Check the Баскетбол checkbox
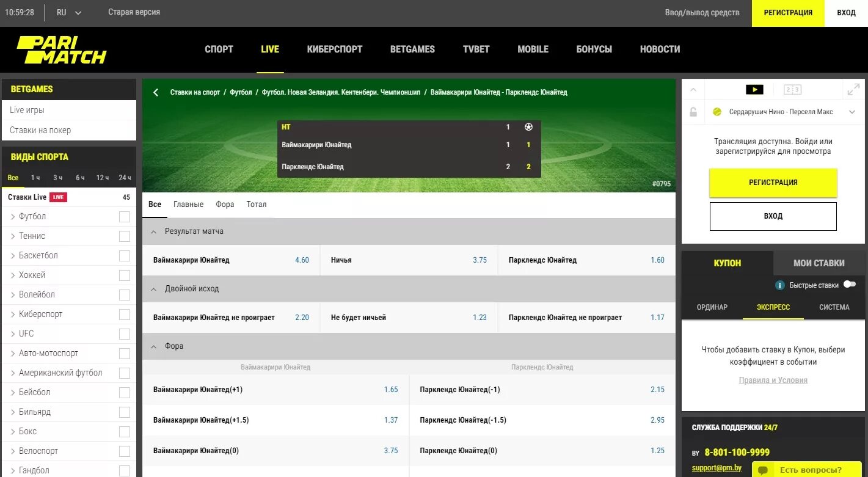The height and width of the screenshot is (477, 868). (x=125, y=256)
